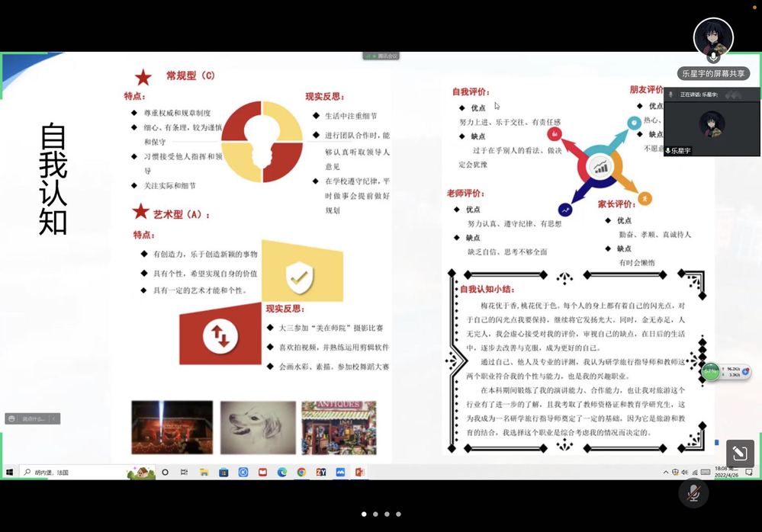Click the 乐星宇的屏幕共享 label
This screenshot has width=762, height=532.
coord(714,73)
